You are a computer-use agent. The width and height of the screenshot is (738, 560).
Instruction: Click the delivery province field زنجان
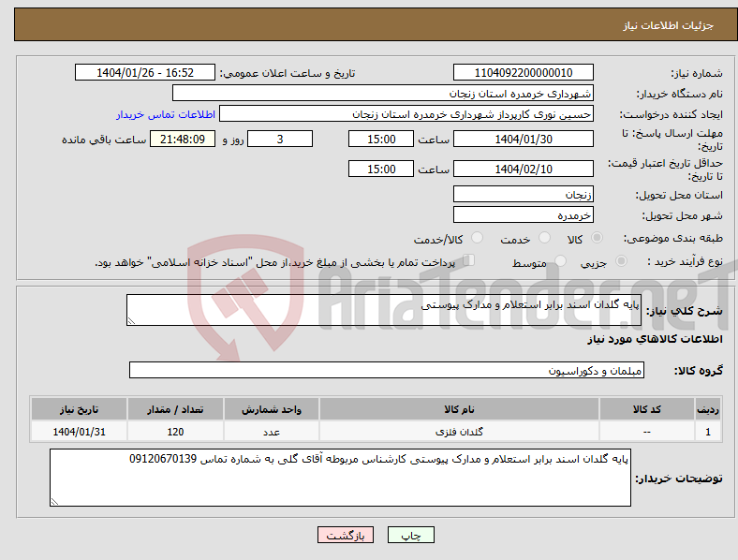tap(524, 194)
